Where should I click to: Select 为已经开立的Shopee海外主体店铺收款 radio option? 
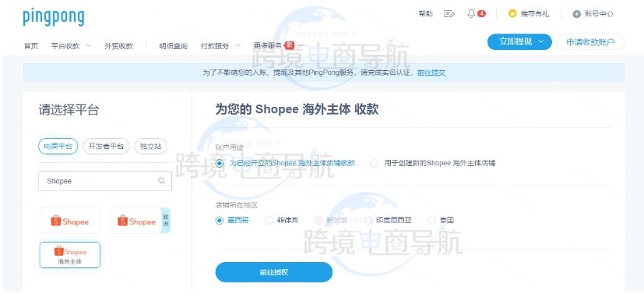tap(220, 163)
